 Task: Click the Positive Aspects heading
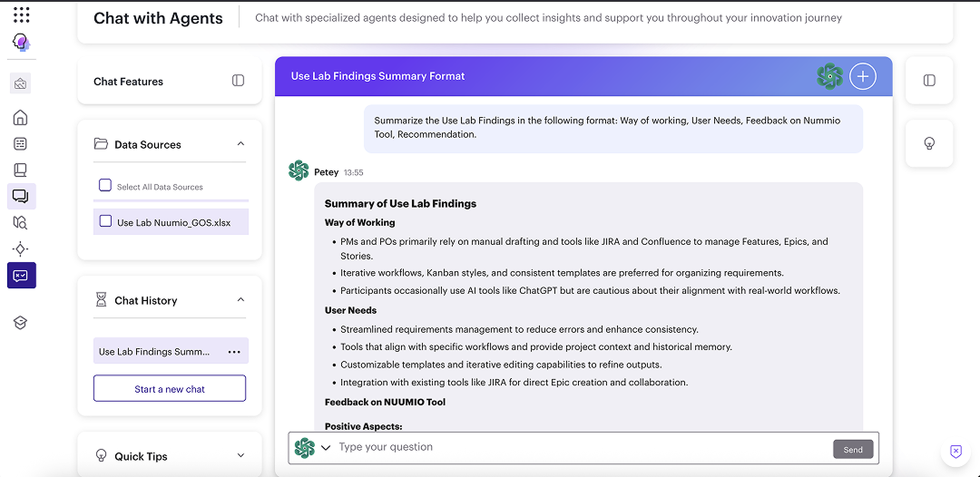(x=363, y=426)
